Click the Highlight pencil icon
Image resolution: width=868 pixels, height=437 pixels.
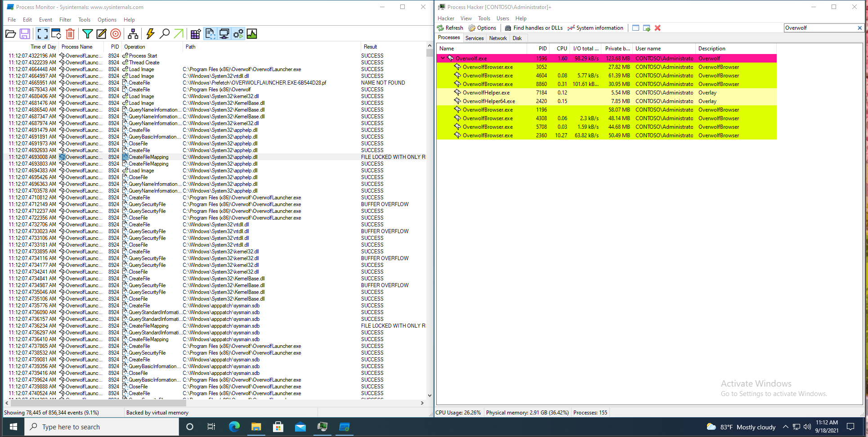tap(102, 34)
